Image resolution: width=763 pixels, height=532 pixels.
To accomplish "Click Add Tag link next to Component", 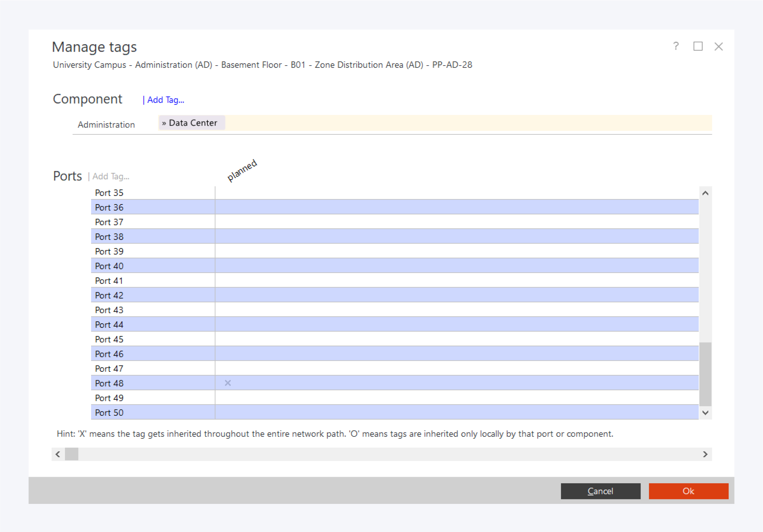I will click(165, 100).
